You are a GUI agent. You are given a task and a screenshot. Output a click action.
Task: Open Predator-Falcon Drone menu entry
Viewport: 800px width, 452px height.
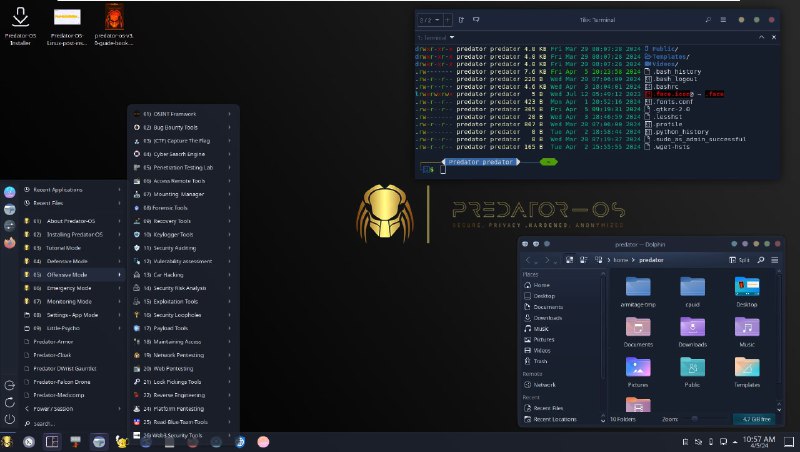73,382
